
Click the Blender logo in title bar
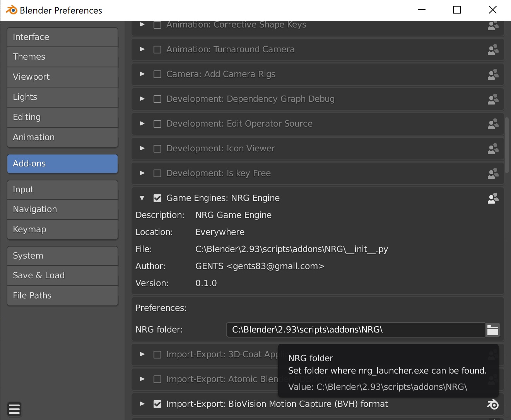[x=11, y=10]
